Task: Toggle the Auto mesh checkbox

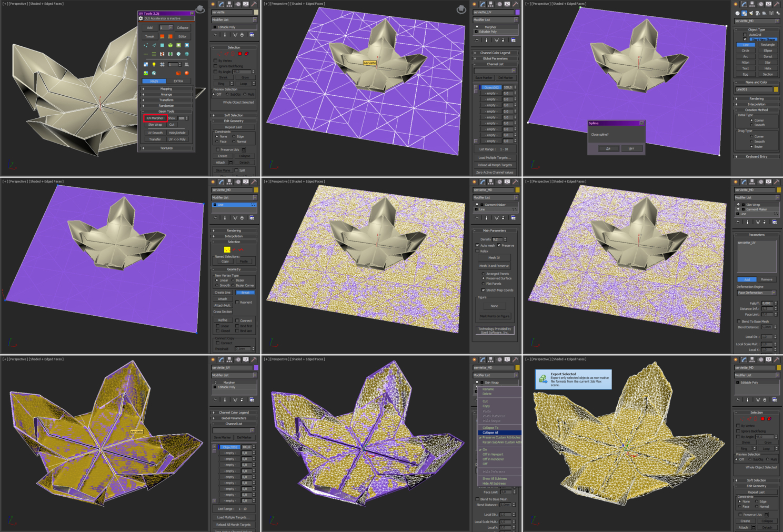Action: [x=477, y=245]
